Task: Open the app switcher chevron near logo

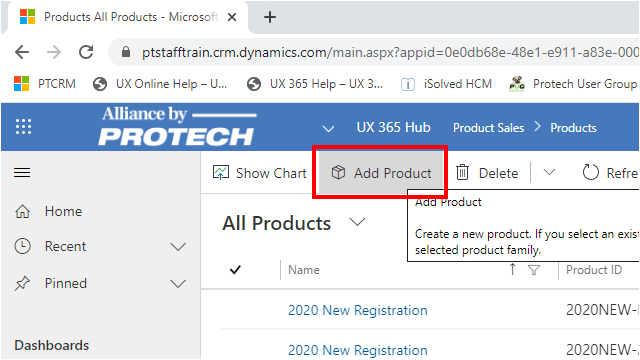Action: click(x=328, y=129)
